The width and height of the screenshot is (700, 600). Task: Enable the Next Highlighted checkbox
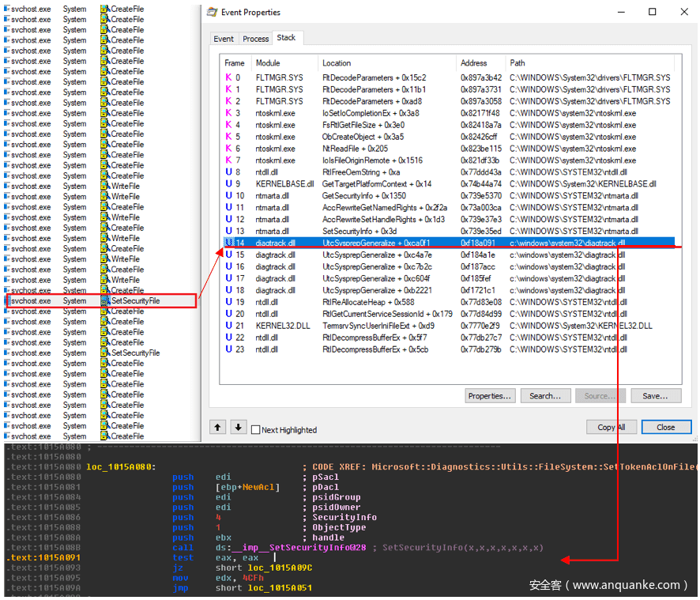coord(255,430)
